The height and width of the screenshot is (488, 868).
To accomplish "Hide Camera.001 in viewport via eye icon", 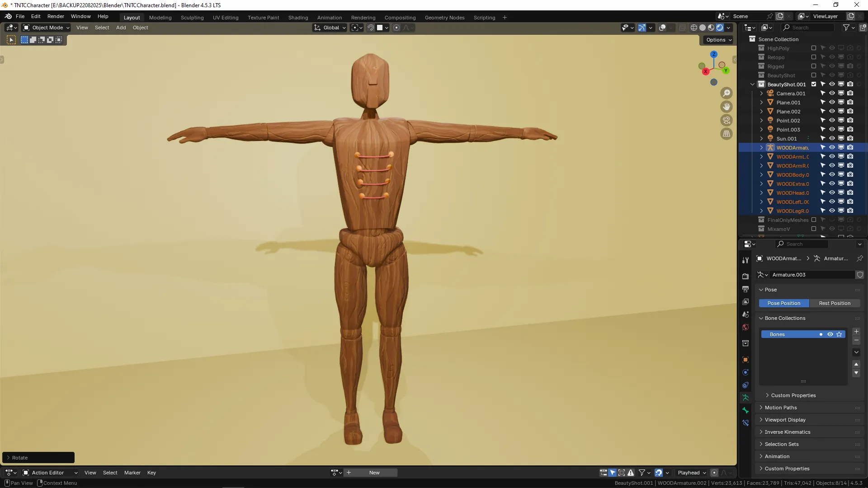I will [832, 94].
